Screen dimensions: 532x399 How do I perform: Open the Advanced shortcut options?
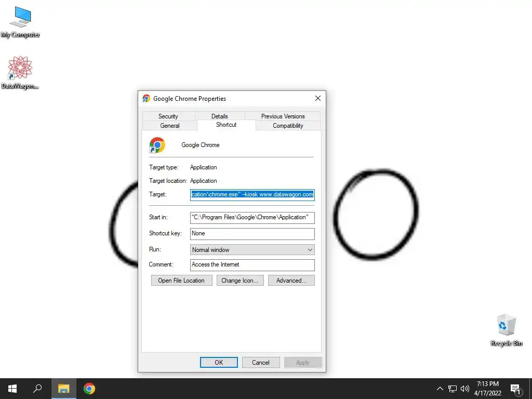pos(291,280)
